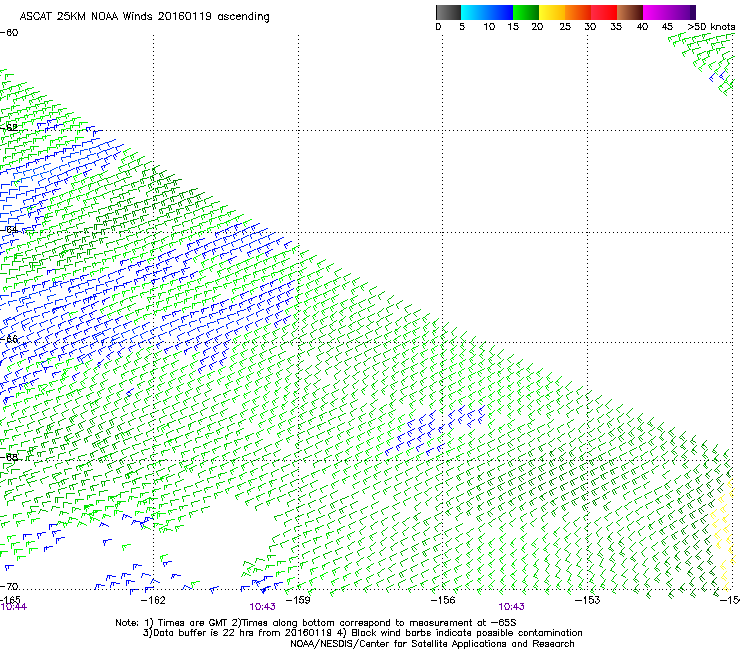
Task: Click the -68 latitude axis label
Action: (9, 457)
